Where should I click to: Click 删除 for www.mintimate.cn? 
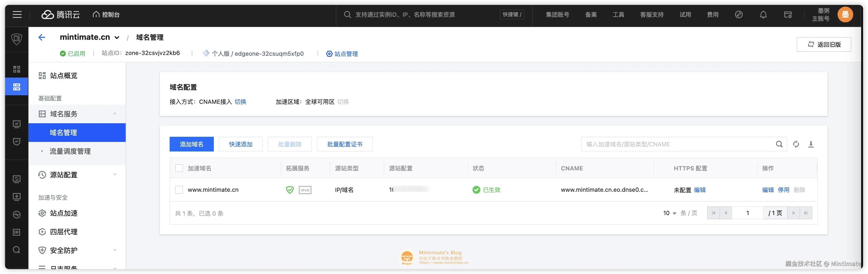click(799, 190)
